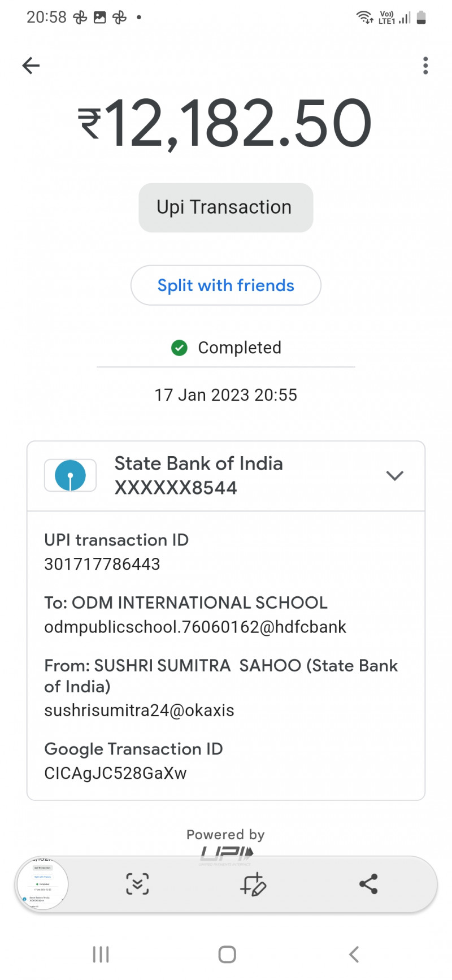Tap the scroll capture icon
The height and width of the screenshot is (980, 452).
pyautogui.click(x=137, y=884)
